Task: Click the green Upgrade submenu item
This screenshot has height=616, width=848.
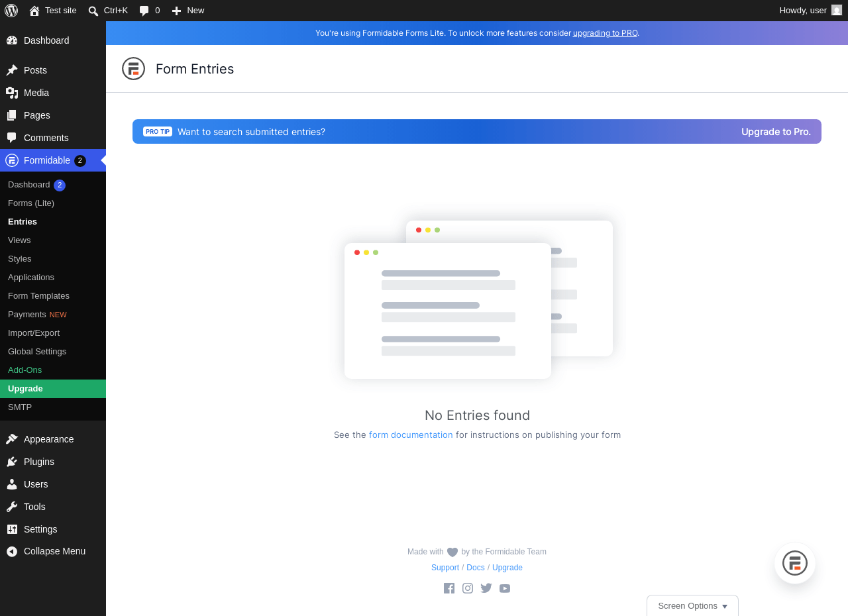Action: tap(53, 389)
